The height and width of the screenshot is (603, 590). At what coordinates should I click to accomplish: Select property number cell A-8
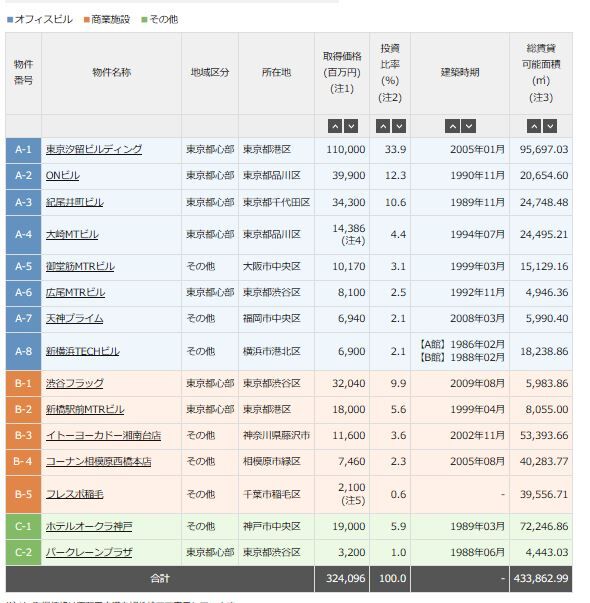pyautogui.click(x=23, y=351)
